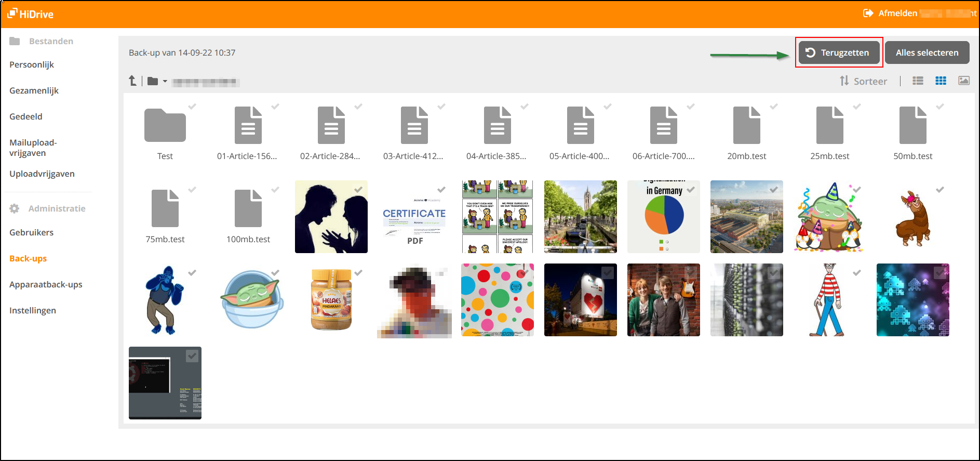
Task: Tick the checkmark on Waldo image
Action: pos(857,272)
